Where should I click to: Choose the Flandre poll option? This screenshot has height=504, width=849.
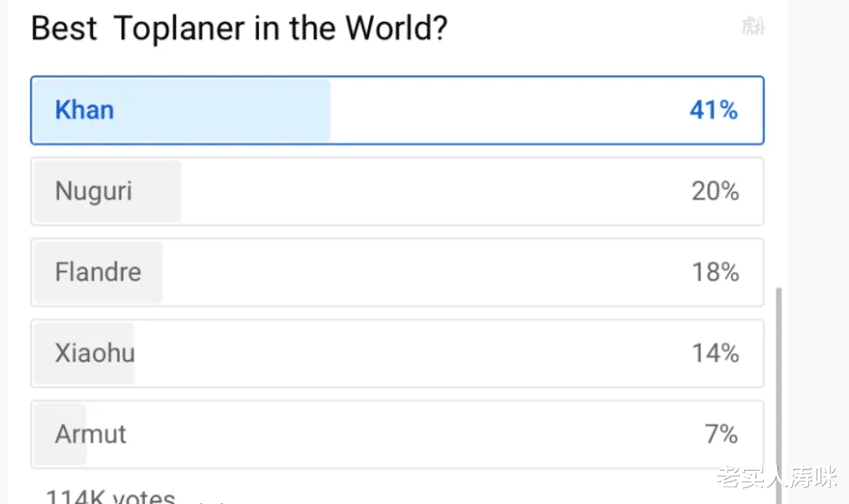tap(397, 272)
